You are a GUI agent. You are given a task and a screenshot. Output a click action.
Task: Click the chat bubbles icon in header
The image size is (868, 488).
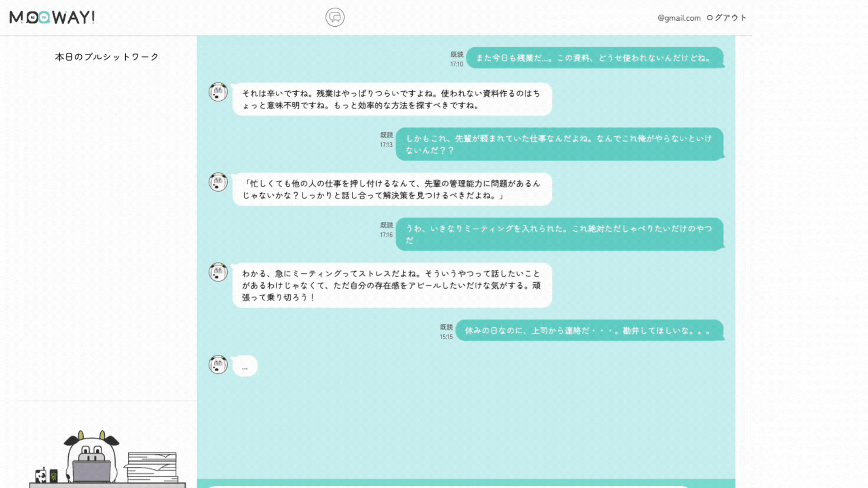[x=335, y=17]
